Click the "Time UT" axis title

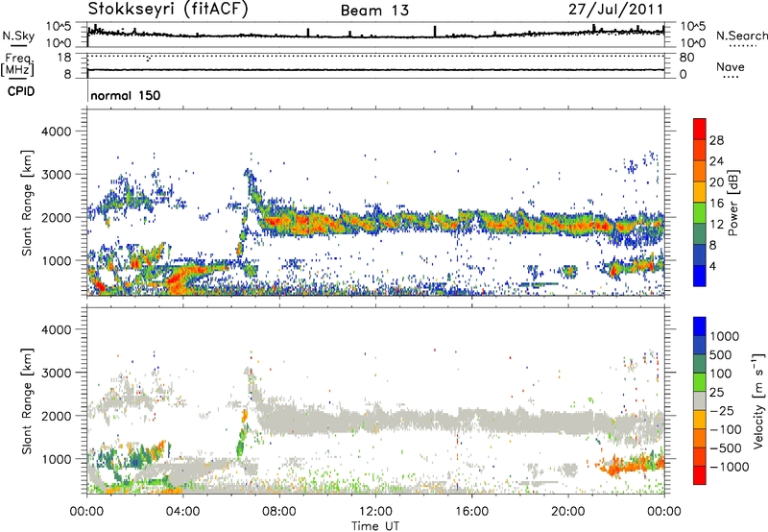click(x=375, y=526)
